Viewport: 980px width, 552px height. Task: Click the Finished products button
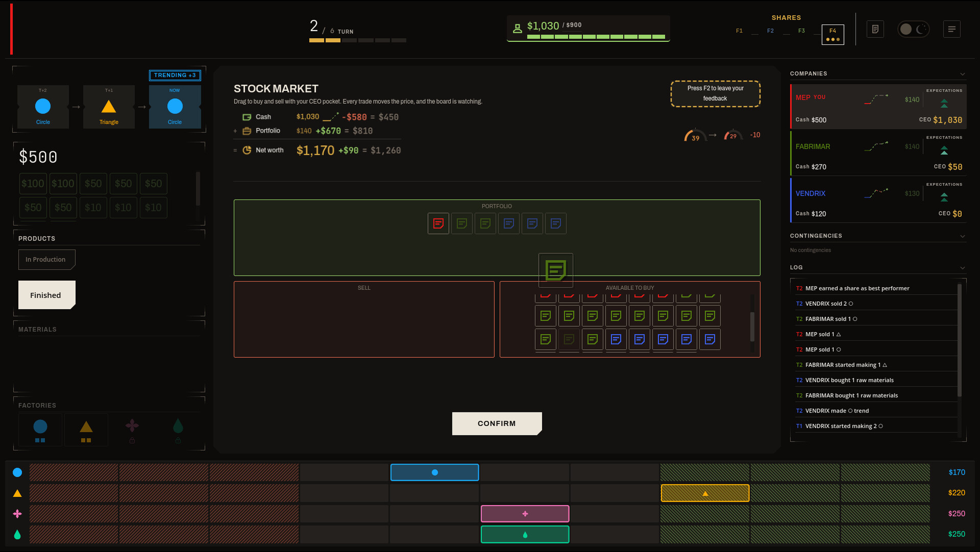pyautogui.click(x=47, y=295)
